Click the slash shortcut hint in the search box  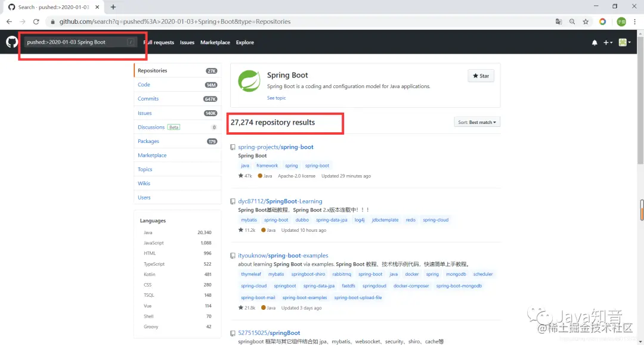click(x=131, y=42)
